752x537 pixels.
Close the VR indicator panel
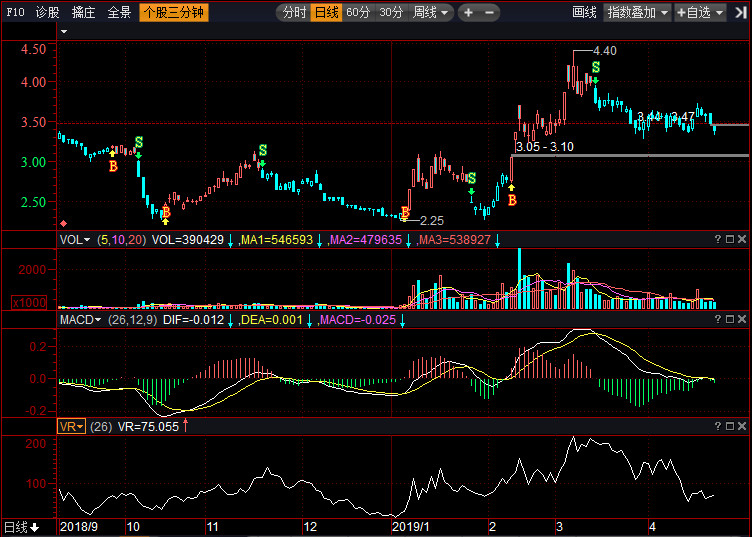point(742,426)
